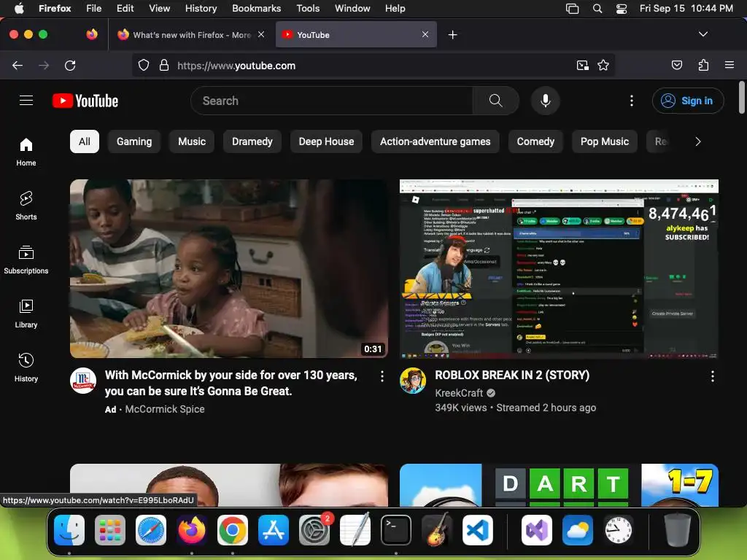Image resolution: width=747 pixels, height=560 pixels.
Task: Open Shorts in sidebar
Action: 26,206
